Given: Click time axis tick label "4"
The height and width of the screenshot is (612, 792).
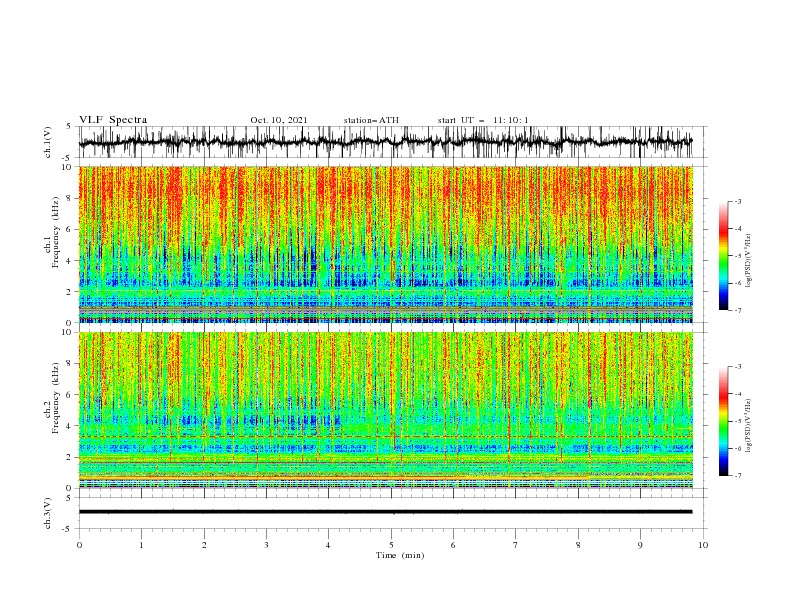Looking at the screenshot, I should point(329,545).
